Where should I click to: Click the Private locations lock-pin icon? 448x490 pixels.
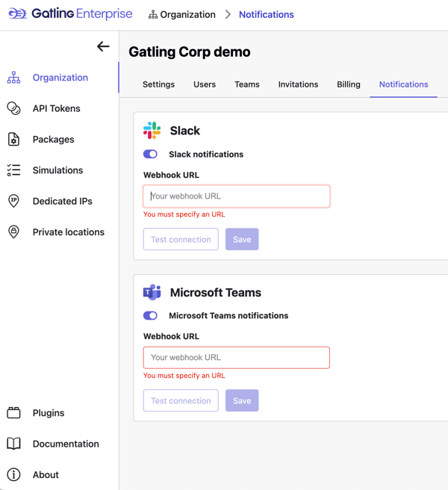point(13,232)
